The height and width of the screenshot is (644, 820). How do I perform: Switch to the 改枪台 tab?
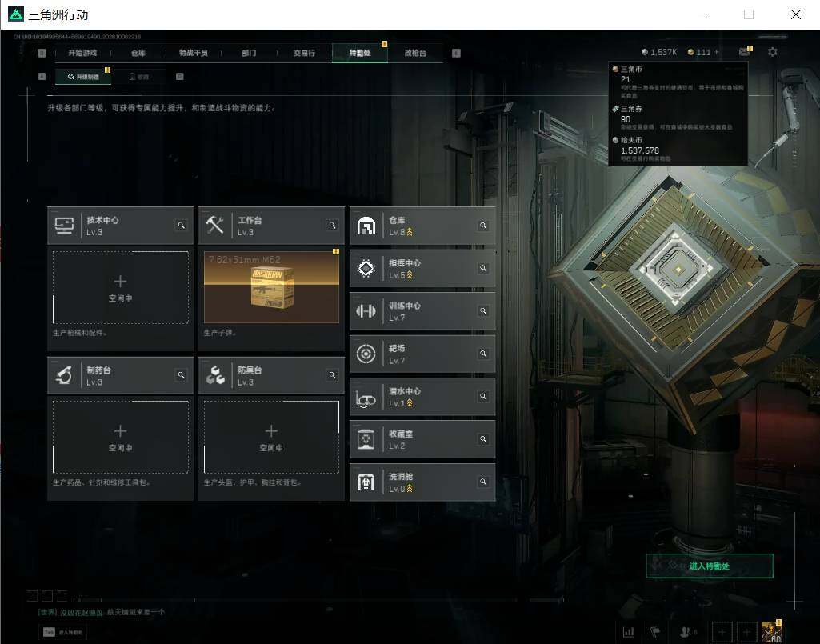coord(415,53)
